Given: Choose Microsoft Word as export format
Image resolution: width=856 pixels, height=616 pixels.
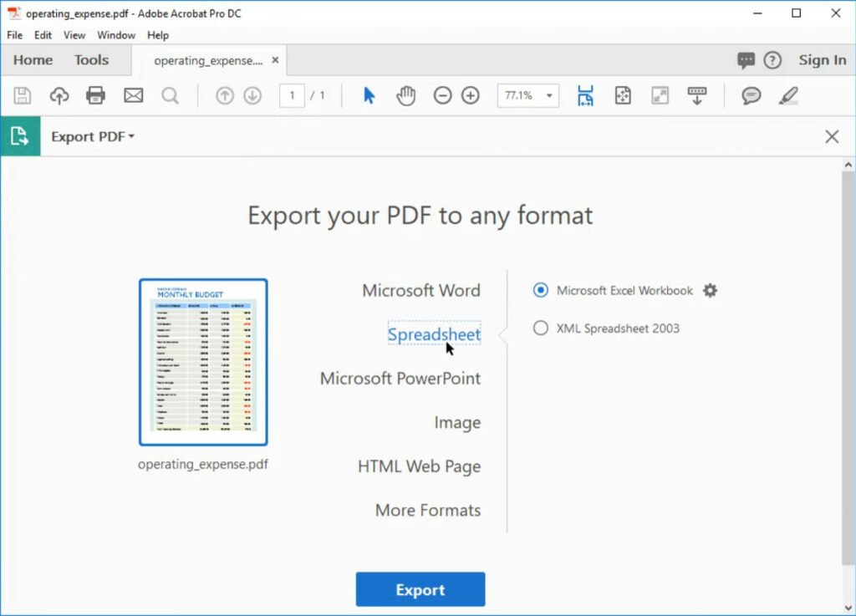Looking at the screenshot, I should tap(420, 290).
